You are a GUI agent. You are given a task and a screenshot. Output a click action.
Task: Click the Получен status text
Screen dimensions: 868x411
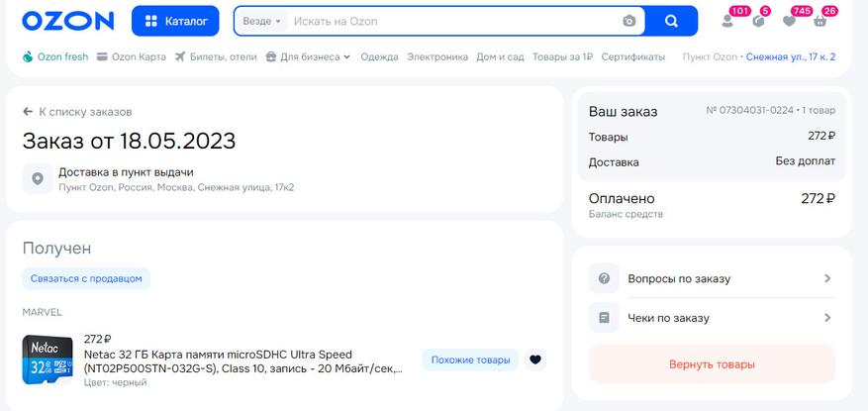pos(56,249)
